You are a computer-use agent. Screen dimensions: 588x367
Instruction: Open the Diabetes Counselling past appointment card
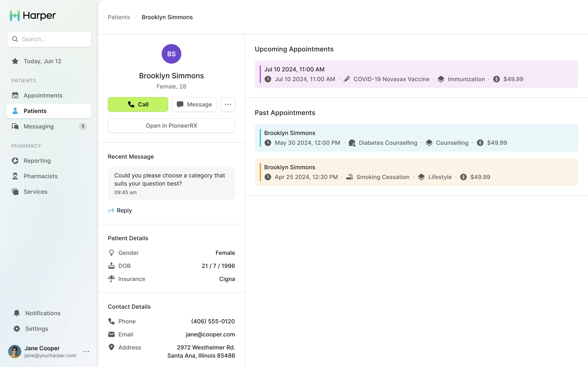(x=416, y=138)
